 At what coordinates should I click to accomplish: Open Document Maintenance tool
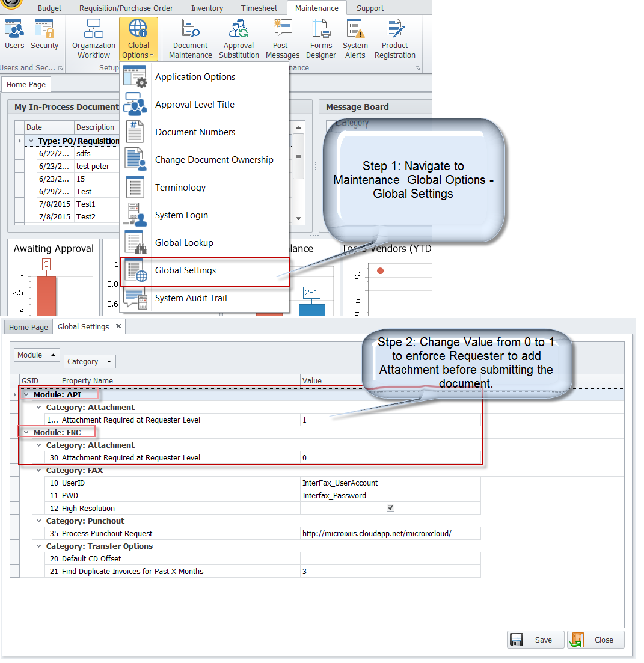click(x=190, y=40)
